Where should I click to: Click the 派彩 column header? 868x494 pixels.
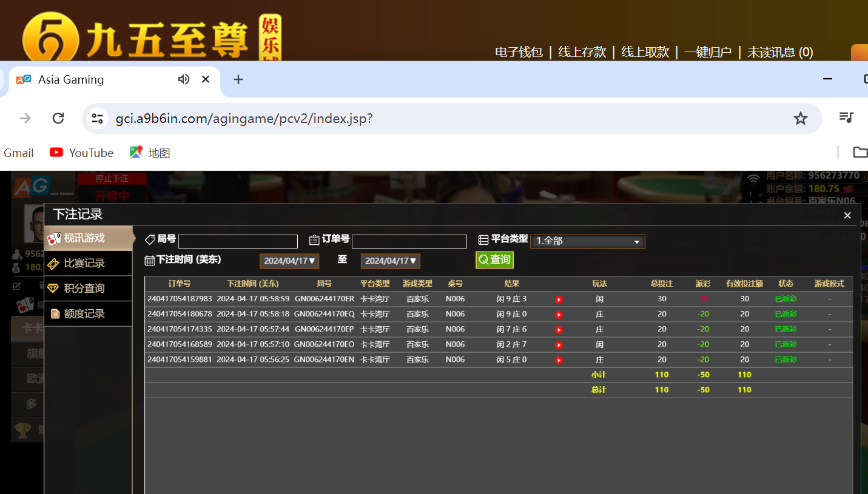(x=703, y=284)
